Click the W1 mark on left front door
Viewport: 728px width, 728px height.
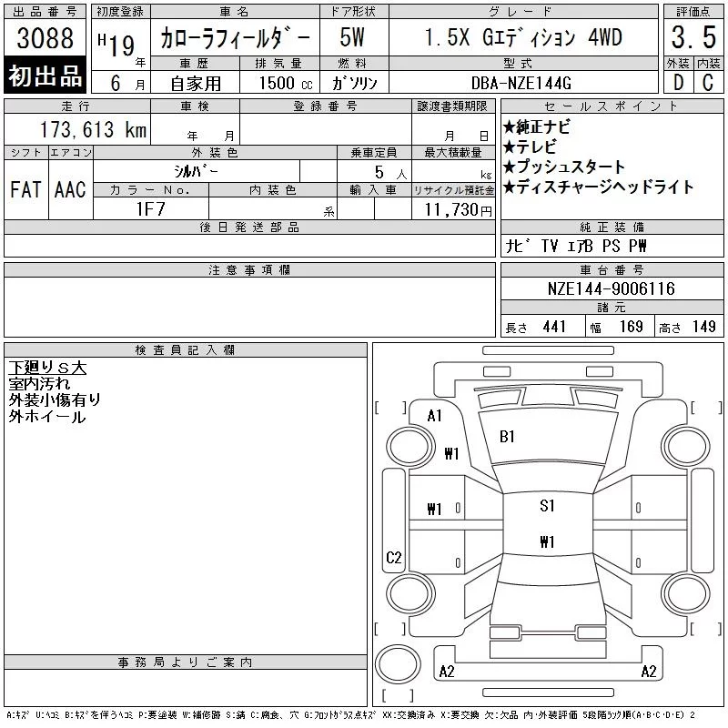click(x=434, y=510)
